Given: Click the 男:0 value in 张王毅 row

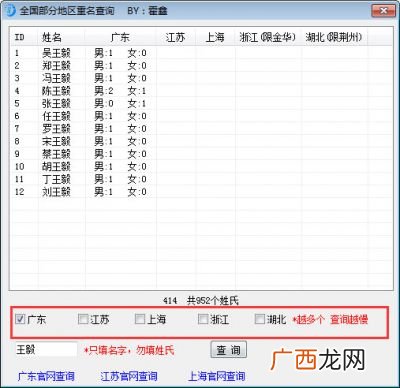Looking at the screenshot, I should (x=104, y=103).
